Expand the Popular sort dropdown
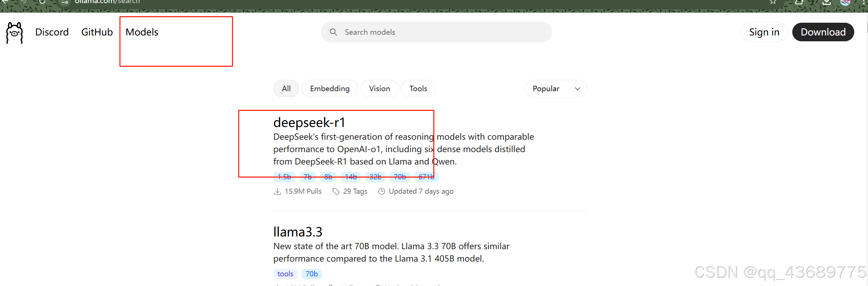Viewport: 868px width, 286px height. [556, 89]
